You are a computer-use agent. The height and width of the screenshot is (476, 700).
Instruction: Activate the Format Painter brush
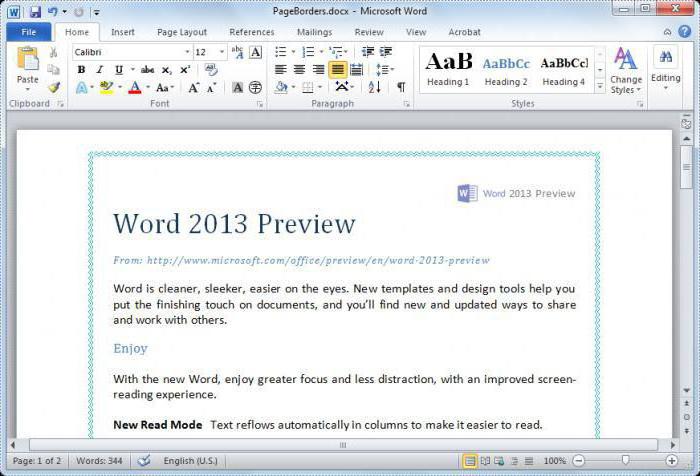pyautogui.click(x=54, y=87)
